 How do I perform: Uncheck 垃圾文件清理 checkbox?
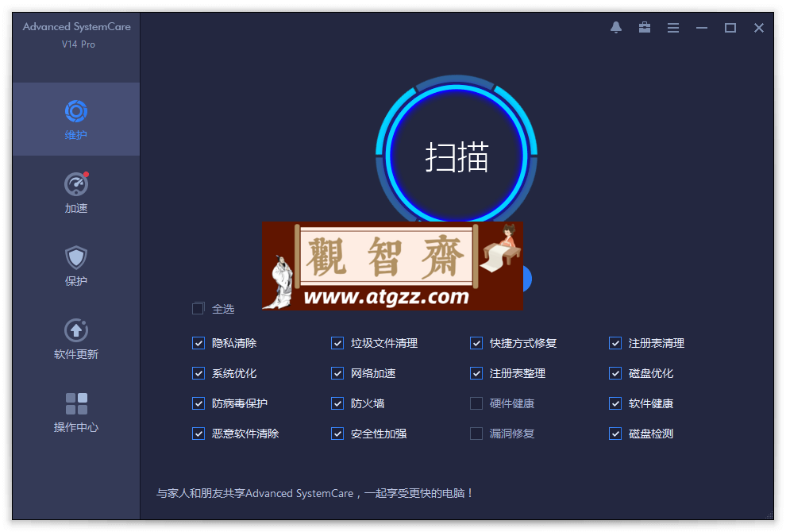coord(337,343)
